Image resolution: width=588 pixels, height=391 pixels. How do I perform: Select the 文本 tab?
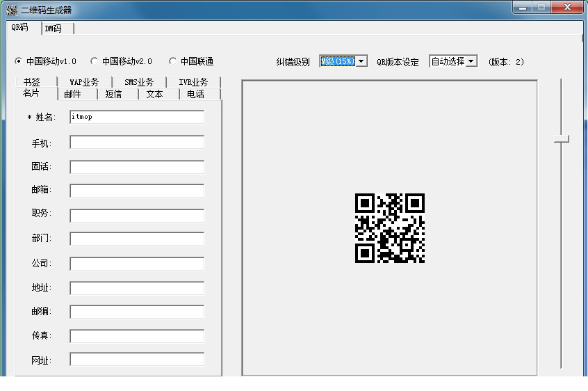point(158,94)
